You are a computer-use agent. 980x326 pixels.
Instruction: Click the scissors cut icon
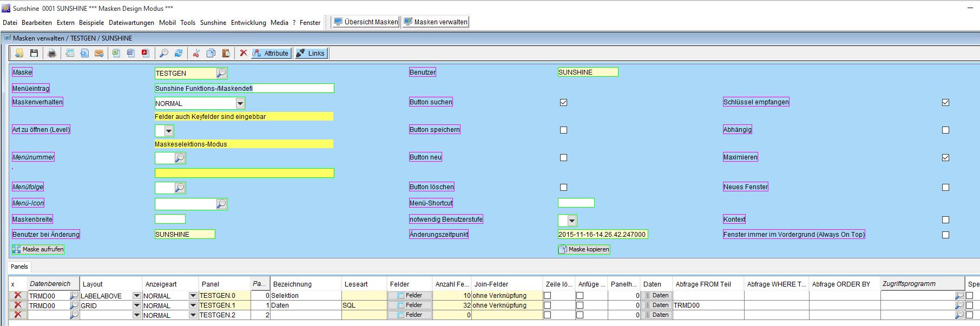[x=196, y=53]
